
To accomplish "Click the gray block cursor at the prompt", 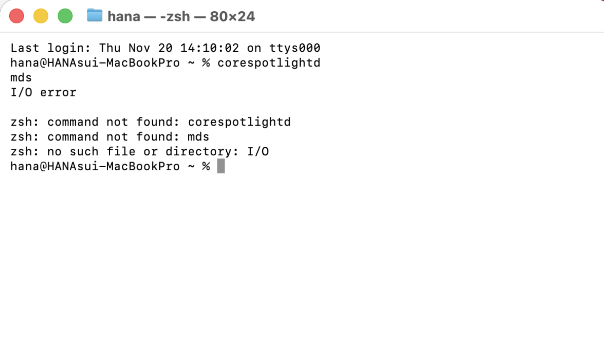I will pyautogui.click(x=221, y=166).
